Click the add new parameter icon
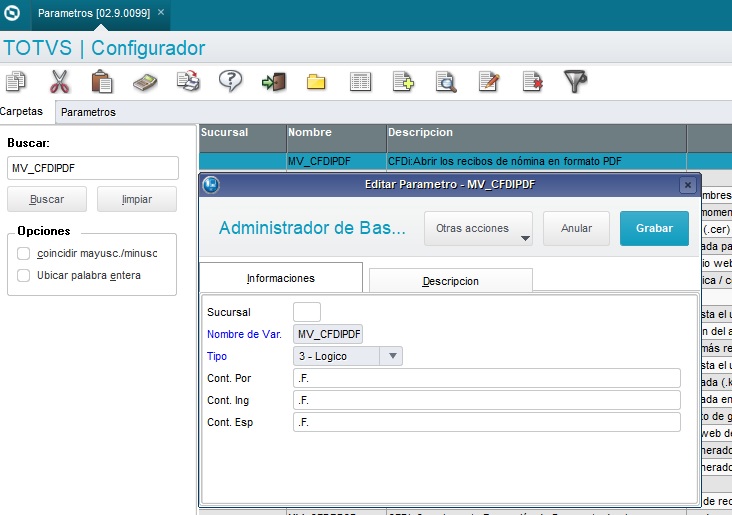 (x=403, y=82)
